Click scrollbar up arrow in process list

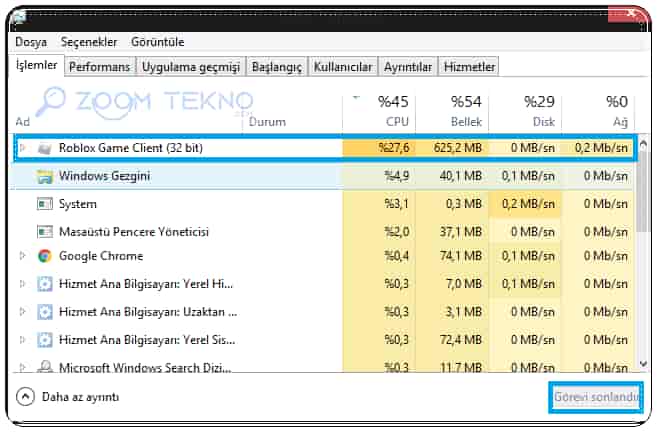point(643,145)
